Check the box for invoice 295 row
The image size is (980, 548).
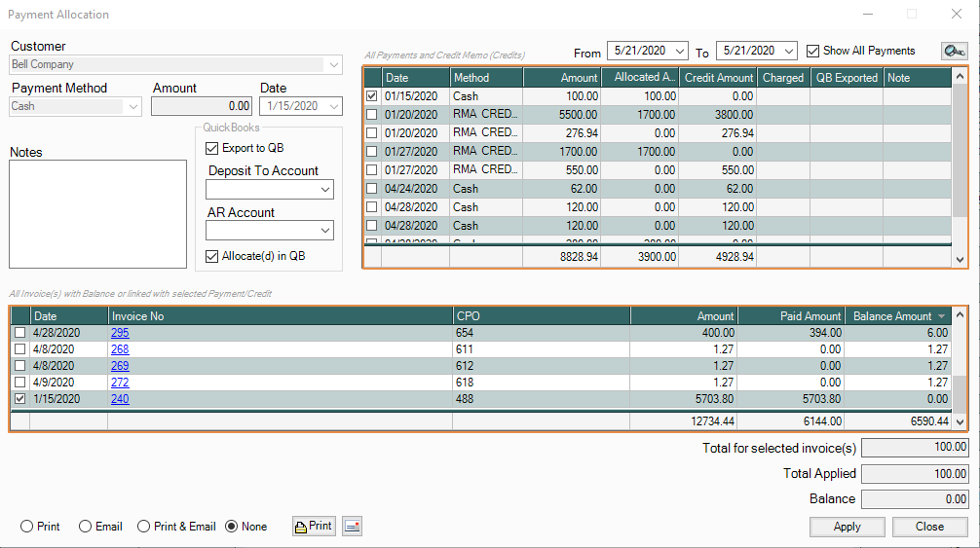pyautogui.click(x=20, y=333)
